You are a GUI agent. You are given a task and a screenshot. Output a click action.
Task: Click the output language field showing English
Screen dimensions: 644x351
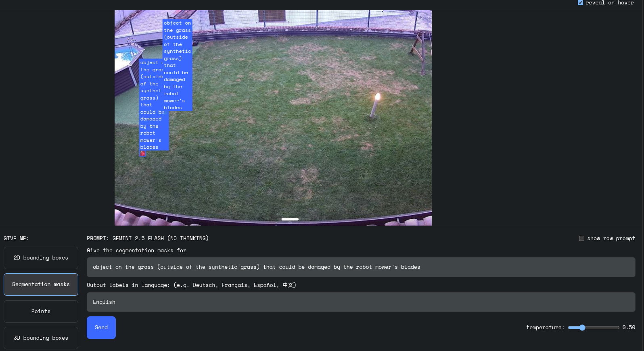tap(361, 302)
